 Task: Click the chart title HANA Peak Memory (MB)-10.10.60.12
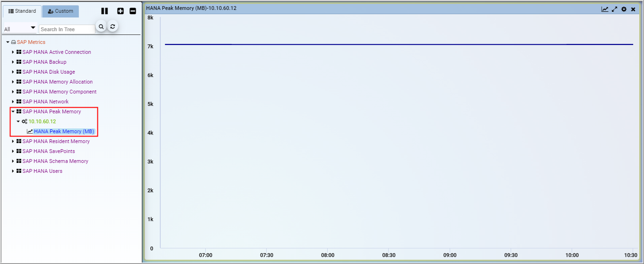pos(191,9)
